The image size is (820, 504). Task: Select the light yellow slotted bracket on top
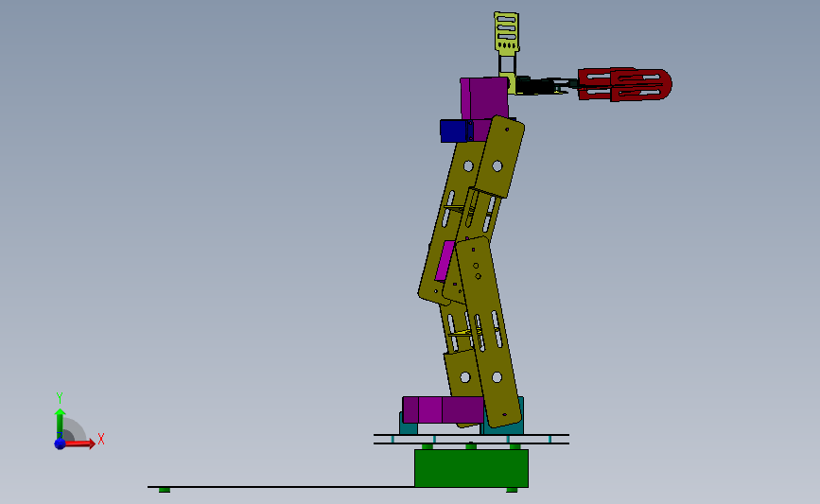506,32
